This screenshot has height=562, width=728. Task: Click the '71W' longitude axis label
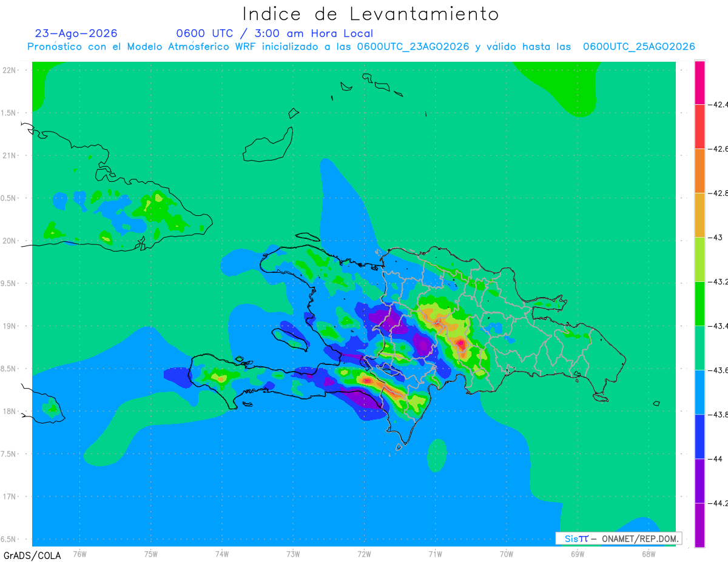tap(435, 554)
